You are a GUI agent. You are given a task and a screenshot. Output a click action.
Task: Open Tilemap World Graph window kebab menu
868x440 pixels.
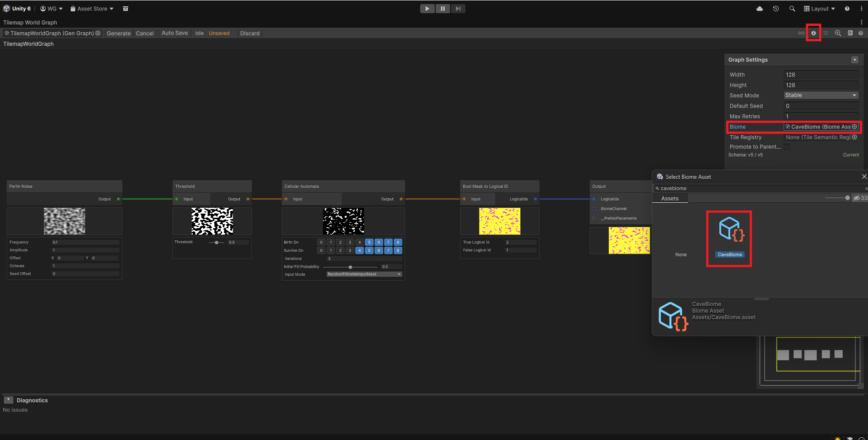pos(862,22)
